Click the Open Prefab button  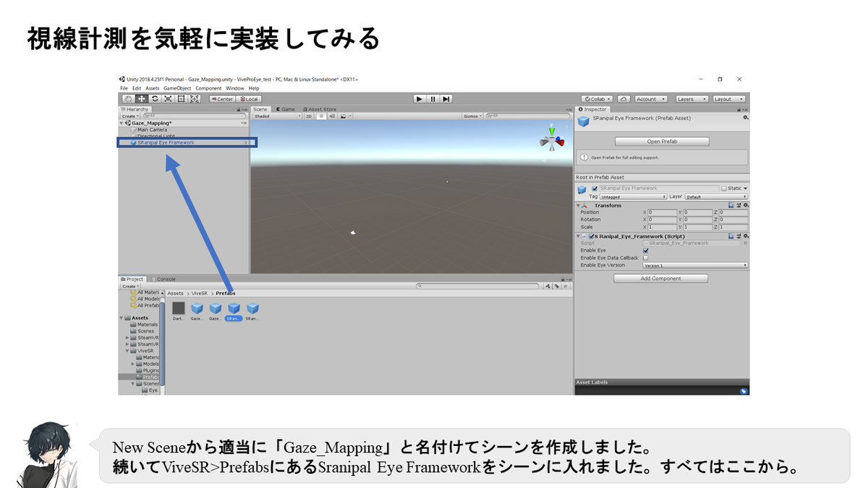click(x=662, y=142)
